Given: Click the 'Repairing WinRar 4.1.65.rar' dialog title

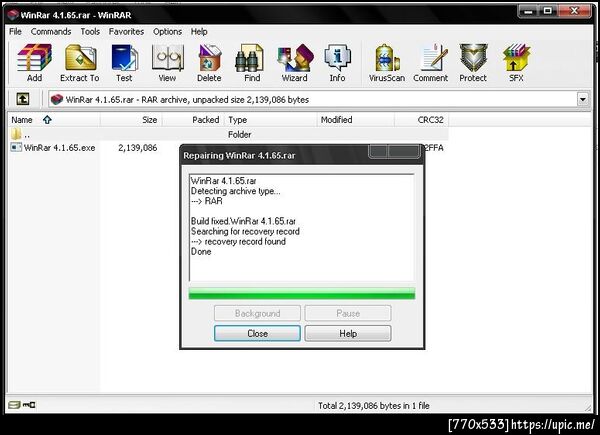Looking at the screenshot, I should 239,156.
